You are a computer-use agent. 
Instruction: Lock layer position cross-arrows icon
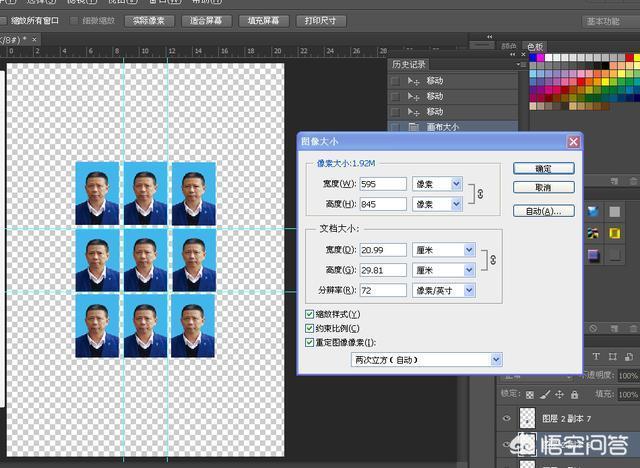pos(560,395)
